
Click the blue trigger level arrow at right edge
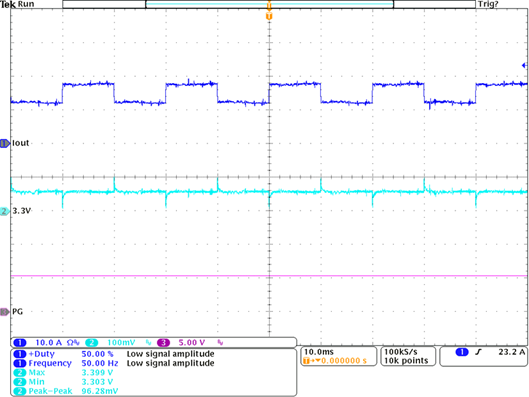tap(524, 65)
